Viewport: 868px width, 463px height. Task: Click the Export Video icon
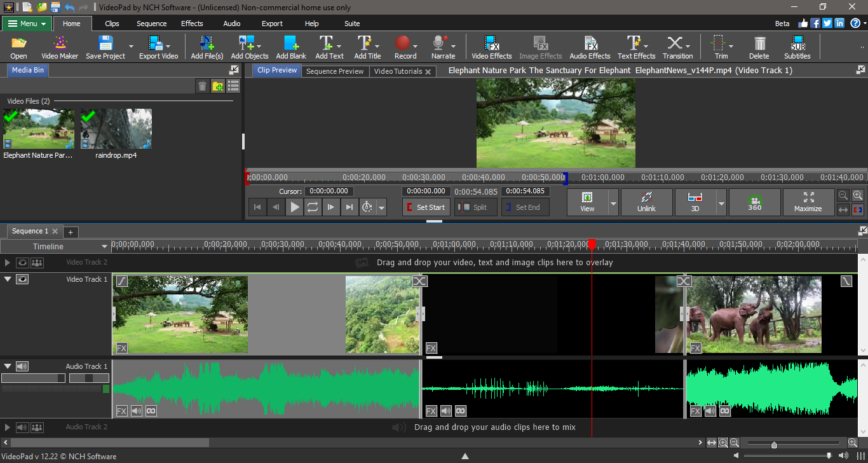point(155,43)
